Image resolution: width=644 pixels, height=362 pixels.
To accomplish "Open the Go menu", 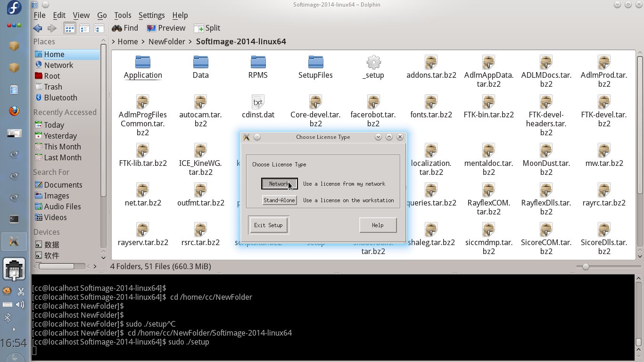I will 102,15.
